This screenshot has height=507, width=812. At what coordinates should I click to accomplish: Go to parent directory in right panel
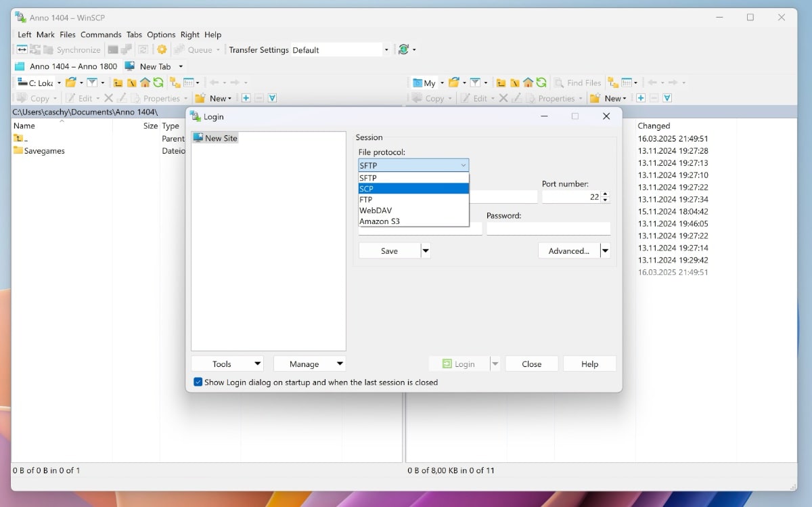pyautogui.click(x=501, y=83)
